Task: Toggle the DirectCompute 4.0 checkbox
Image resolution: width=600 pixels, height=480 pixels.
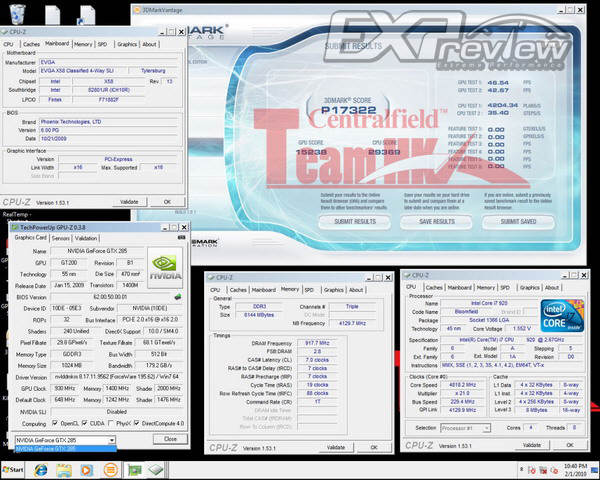Action: pos(136,423)
